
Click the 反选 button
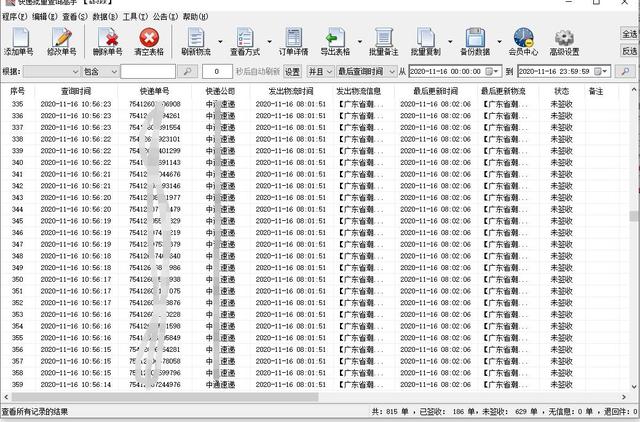(630, 51)
